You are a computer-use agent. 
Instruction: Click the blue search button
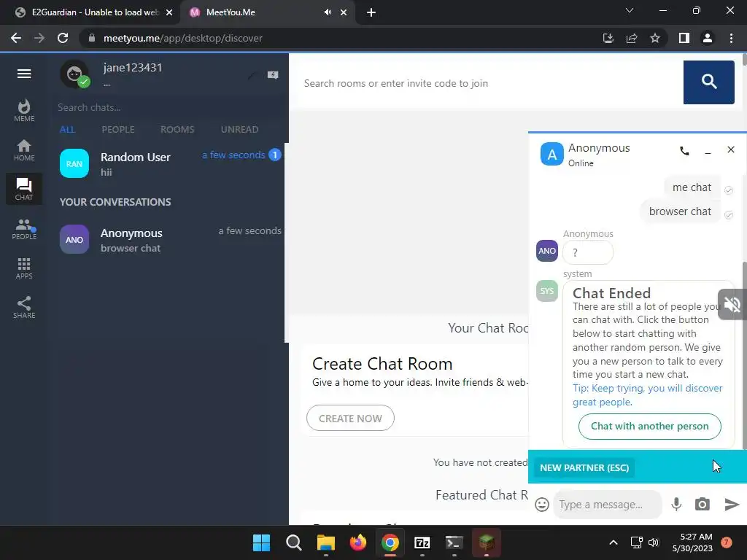tap(708, 82)
